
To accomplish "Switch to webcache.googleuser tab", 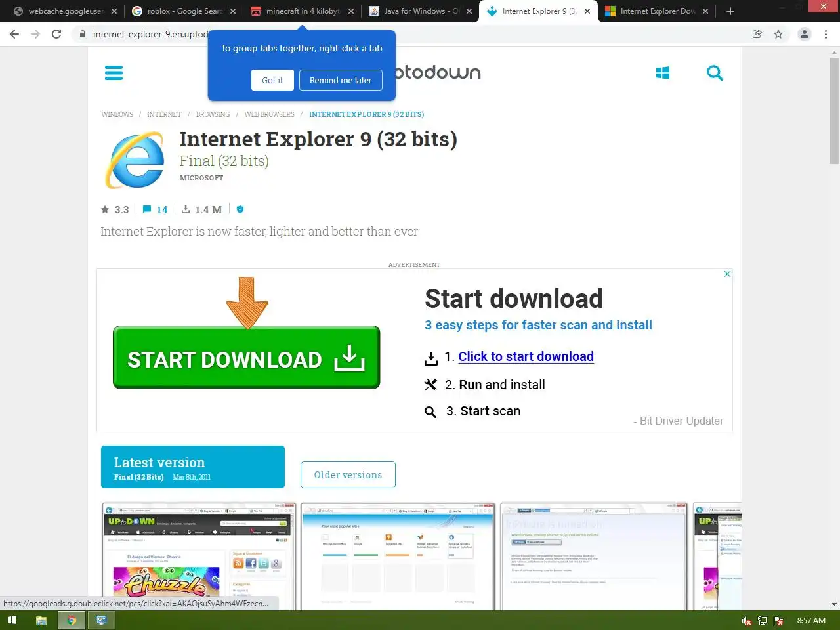I will [x=66, y=11].
